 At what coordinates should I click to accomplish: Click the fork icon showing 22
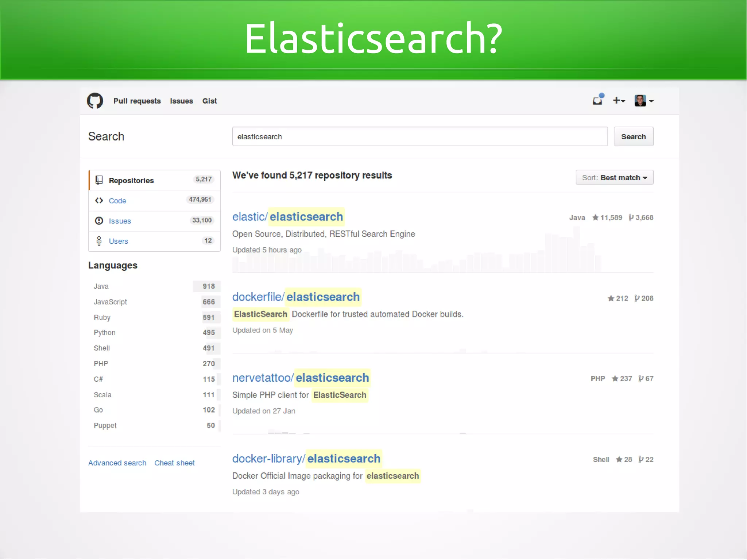tap(641, 459)
